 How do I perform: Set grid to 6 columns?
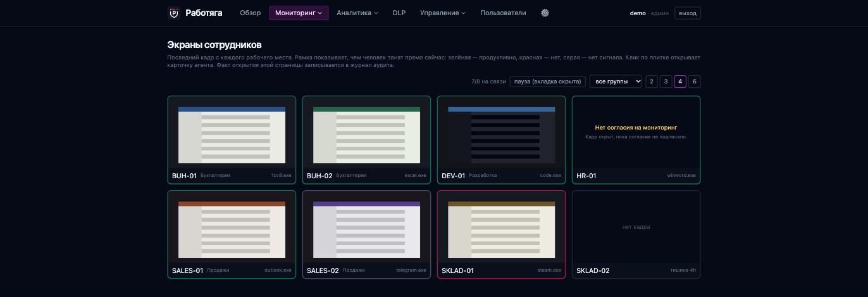695,82
